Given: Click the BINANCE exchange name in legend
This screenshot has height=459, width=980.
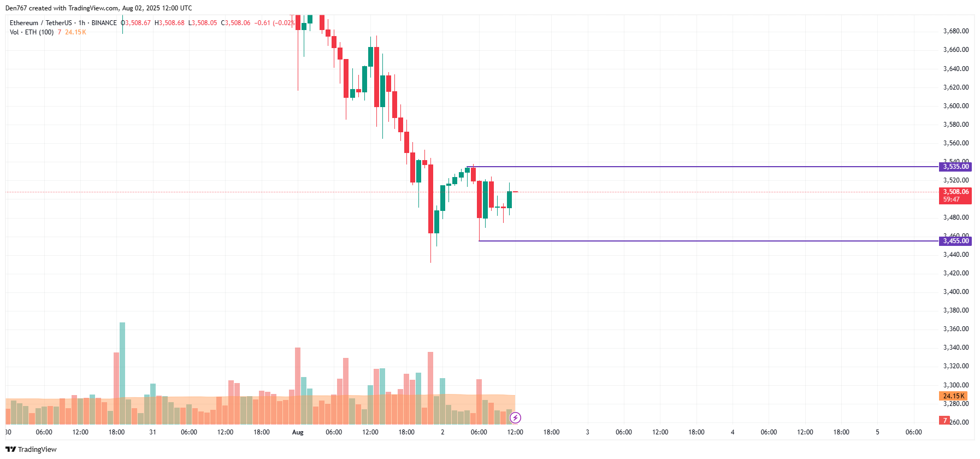Looking at the screenshot, I should pyautogui.click(x=104, y=23).
